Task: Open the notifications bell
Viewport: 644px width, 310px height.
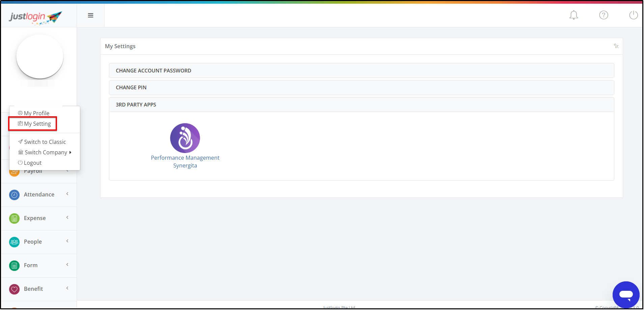Action: click(x=573, y=15)
